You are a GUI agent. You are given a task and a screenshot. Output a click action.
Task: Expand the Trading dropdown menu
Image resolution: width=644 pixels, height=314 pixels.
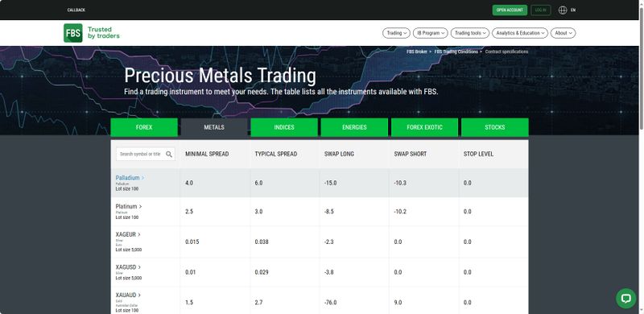pos(396,33)
